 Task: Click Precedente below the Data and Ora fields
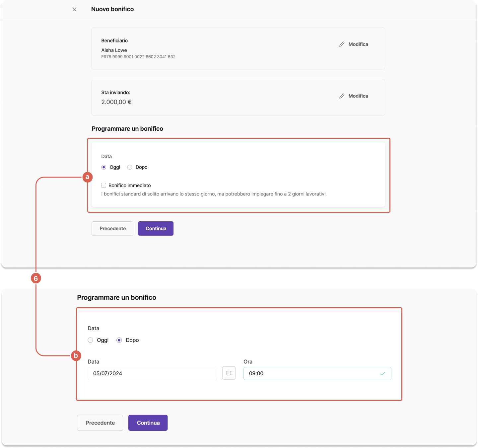[100, 423]
